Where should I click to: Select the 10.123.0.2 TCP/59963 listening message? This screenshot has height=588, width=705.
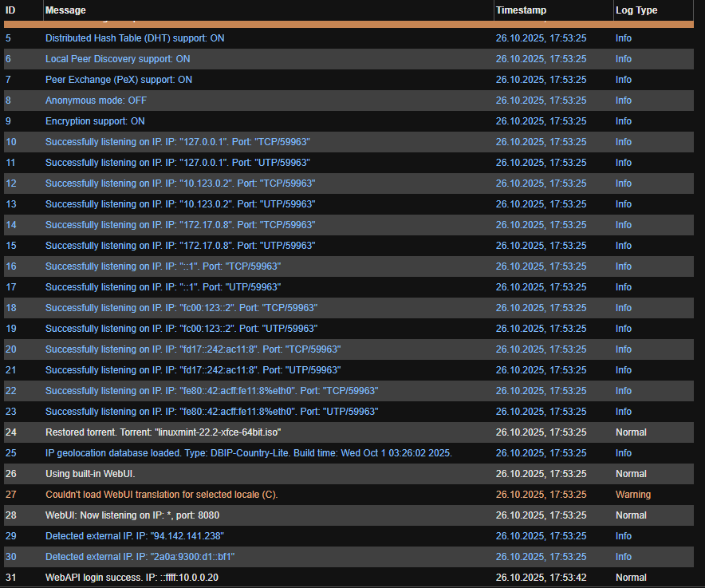(180, 184)
